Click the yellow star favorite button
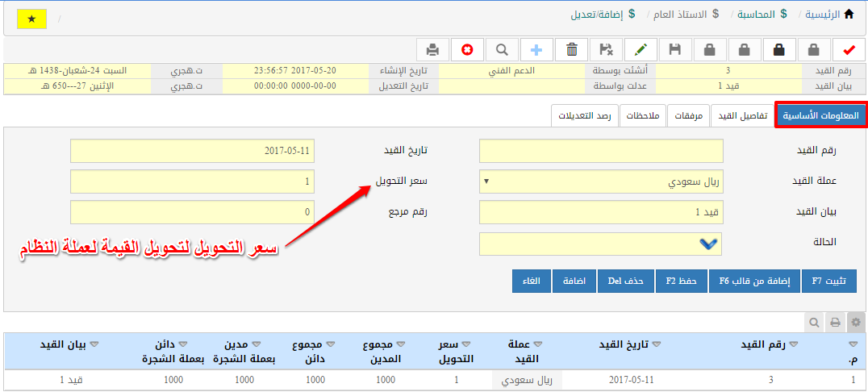The height and width of the screenshot is (392, 868). point(31,19)
